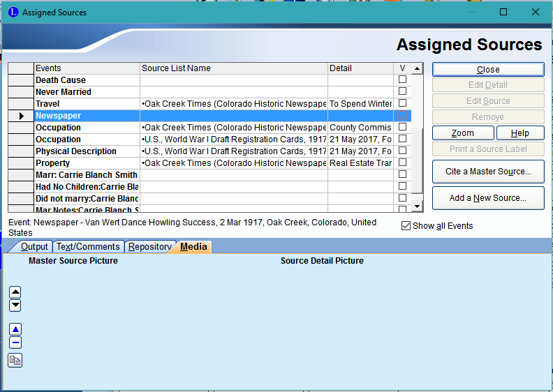This screenshot has height=392, width=553.
Task: Click the blue up triangle picture button
Action: pos(15,329)
